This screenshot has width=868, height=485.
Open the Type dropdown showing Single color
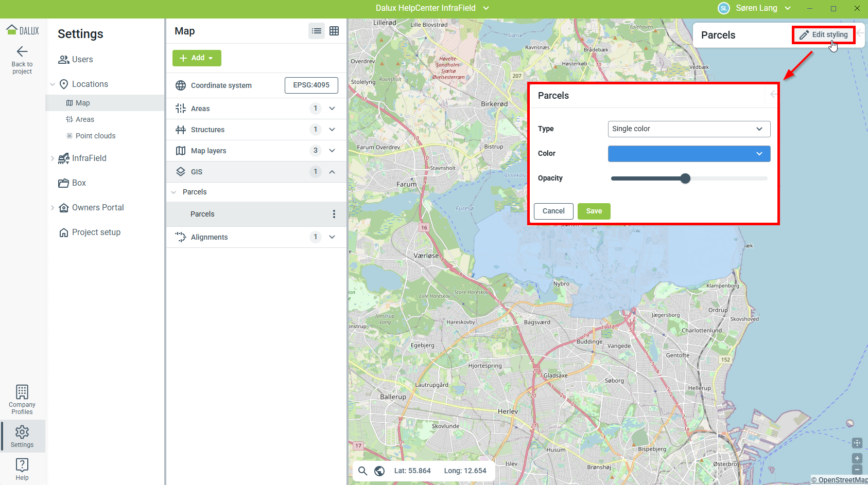[x=689, y=129]
